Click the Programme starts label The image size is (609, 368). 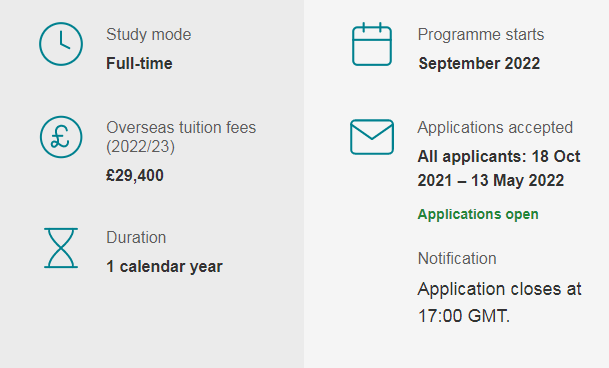pos(481,35)
